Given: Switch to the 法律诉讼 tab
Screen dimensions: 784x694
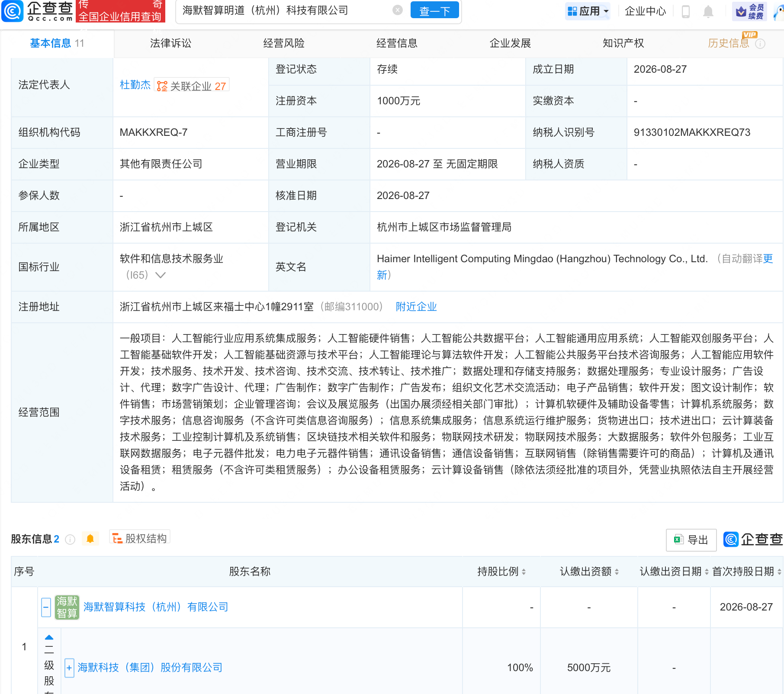Looking at the screenshot, I should pyautogui.click(x=170, y=43).
